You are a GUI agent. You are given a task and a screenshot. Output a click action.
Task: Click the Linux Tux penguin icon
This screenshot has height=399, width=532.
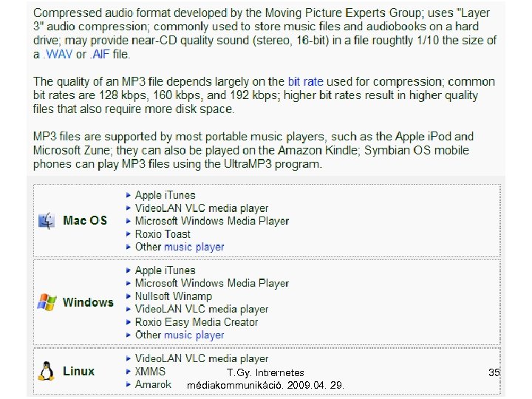pyautogui.click(x=47, y=372)
